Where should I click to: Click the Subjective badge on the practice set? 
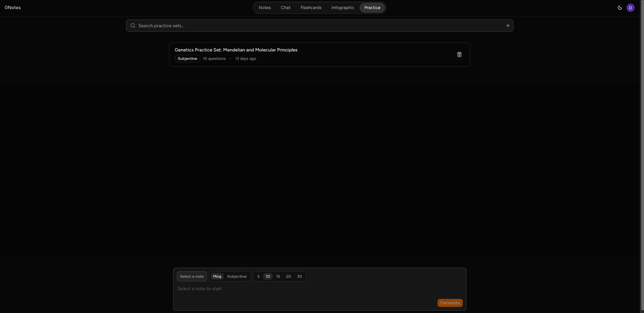[187, 58]
